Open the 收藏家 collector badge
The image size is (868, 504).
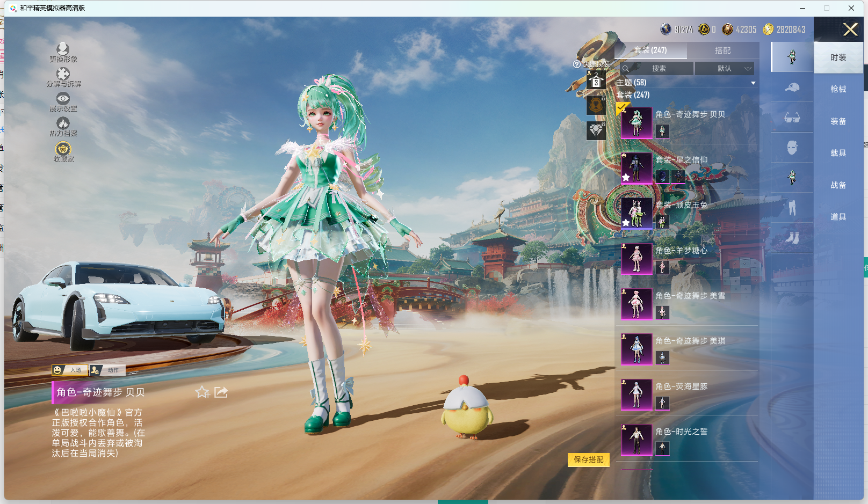63,149
